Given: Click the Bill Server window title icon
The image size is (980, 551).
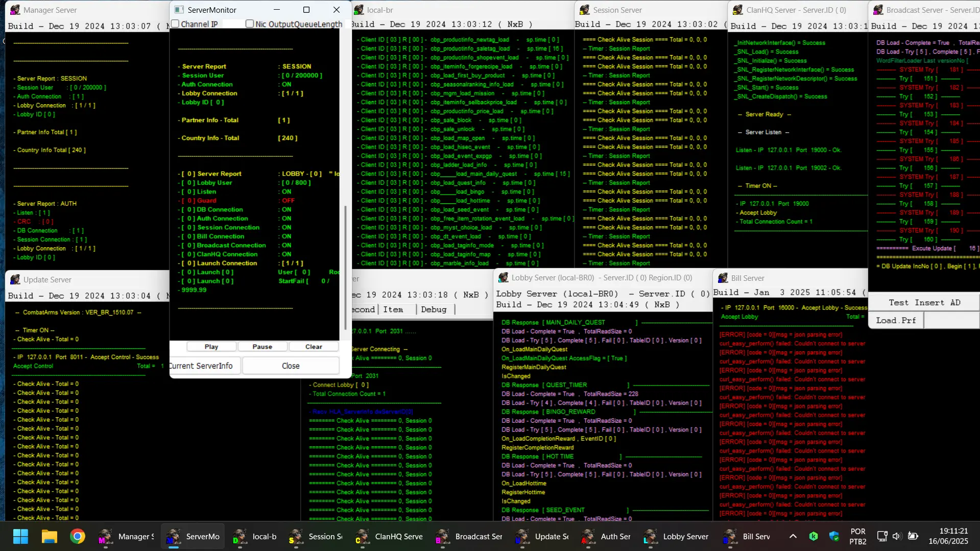Looking at the screenshot, I should (x=723, y=278).
